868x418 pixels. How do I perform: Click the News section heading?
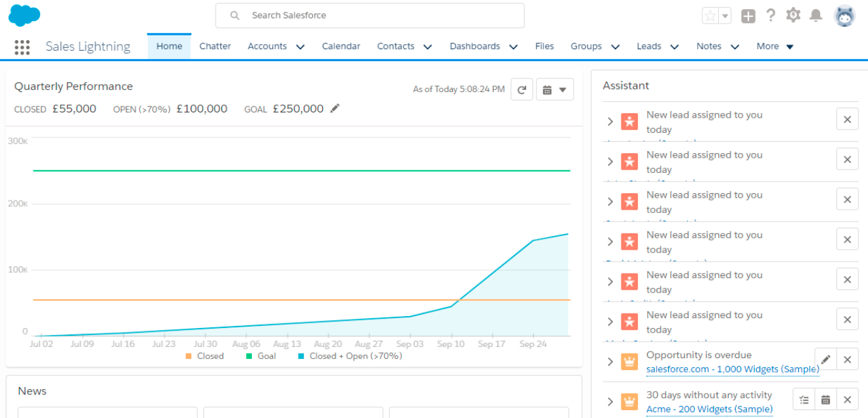coord(32,391)
